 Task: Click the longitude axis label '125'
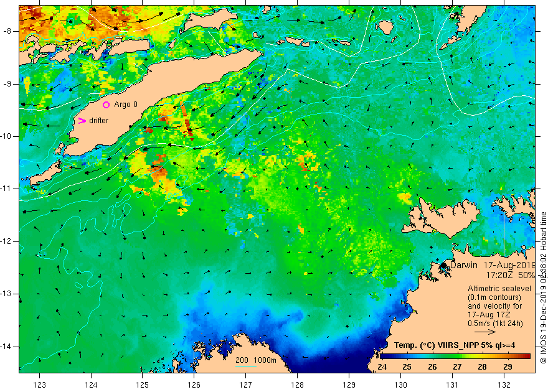142,385
